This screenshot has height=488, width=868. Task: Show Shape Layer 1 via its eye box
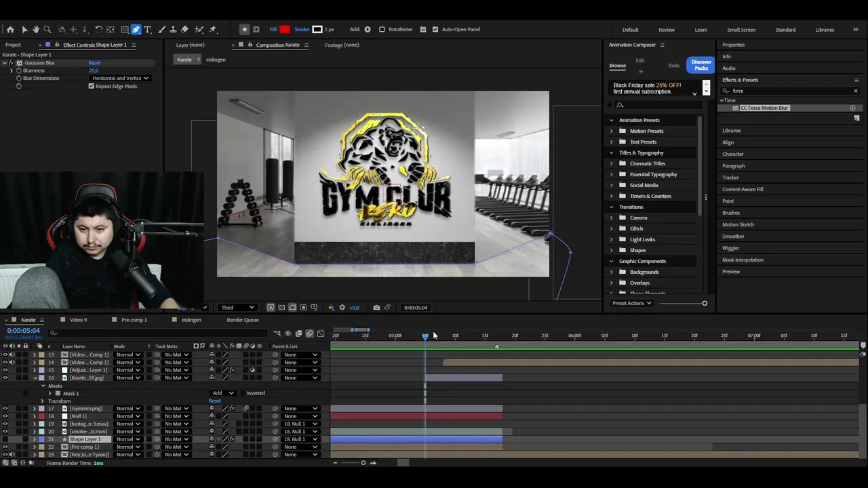tap(5, 439)
